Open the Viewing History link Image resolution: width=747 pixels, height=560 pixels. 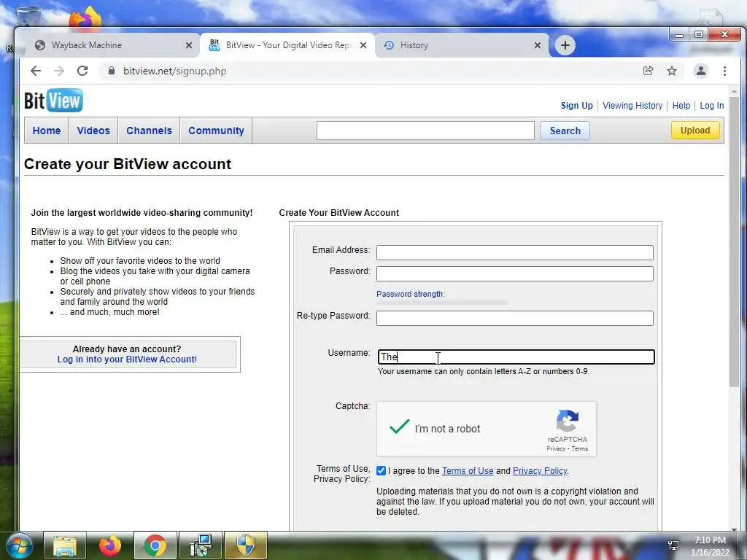[632, 106]
